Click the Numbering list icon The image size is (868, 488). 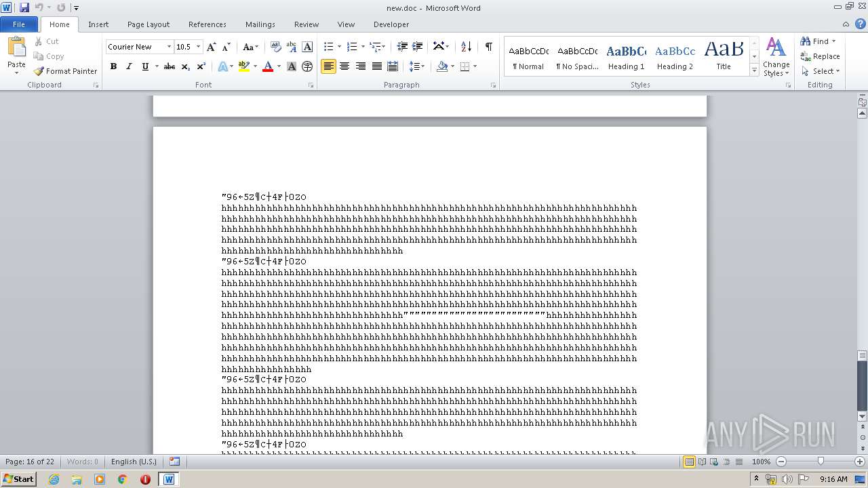[x=351, y=47]
